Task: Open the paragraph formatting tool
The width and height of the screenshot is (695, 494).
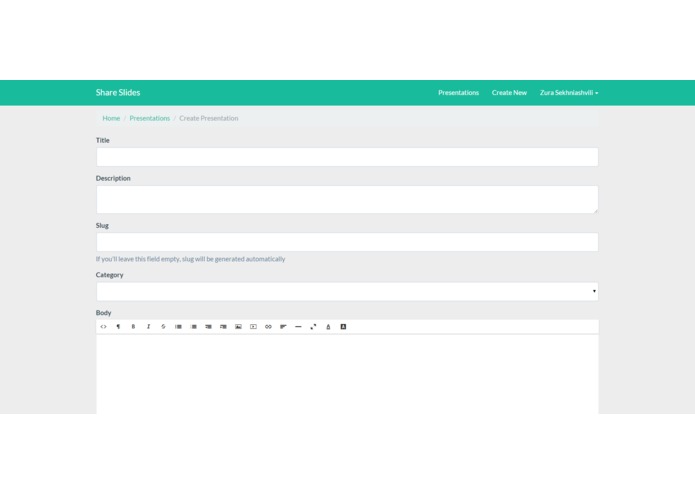Action: 118,327
